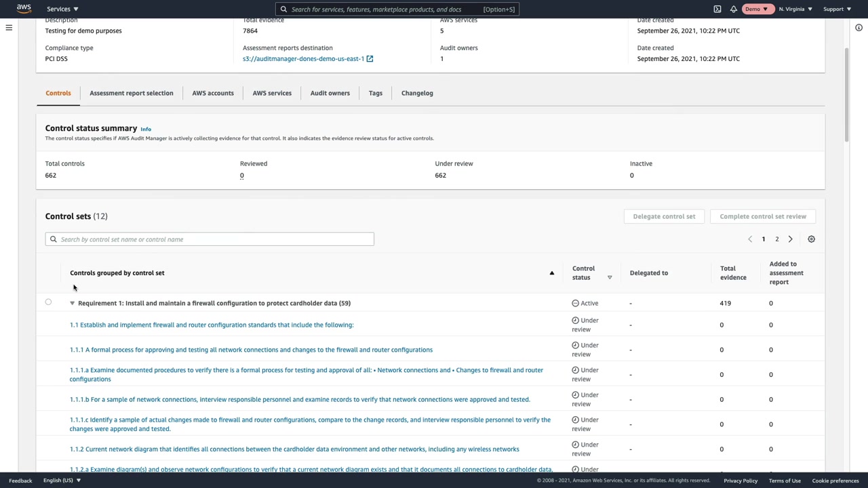Switch to the AWS accounts tab
Viewport: 868px width, 488px height.
pyautogui.click(x=213, y=93)
